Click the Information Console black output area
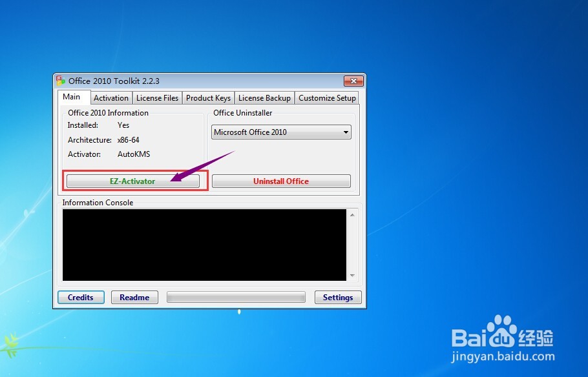 coord(204,245)
